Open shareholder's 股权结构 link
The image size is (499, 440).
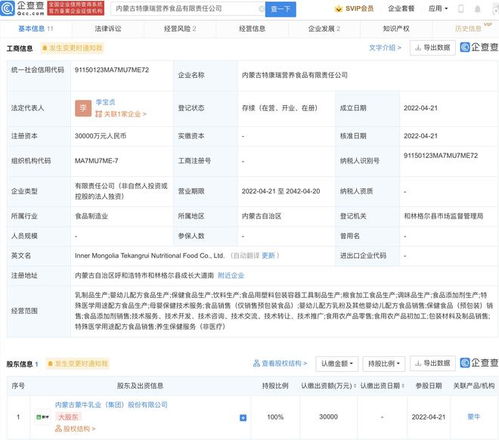[75, 429]
